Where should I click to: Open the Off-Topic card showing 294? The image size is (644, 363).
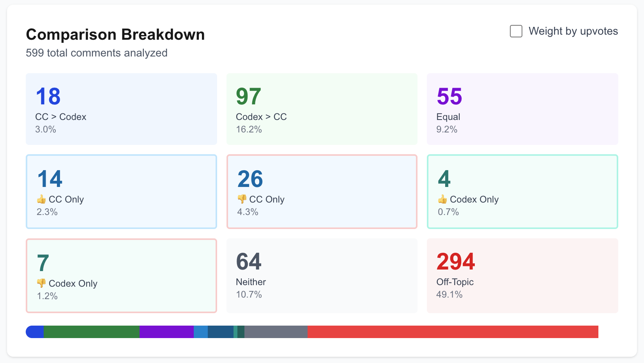pos(522,276)
